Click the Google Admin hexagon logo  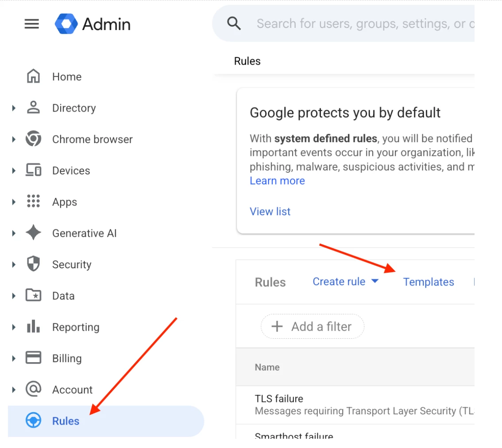(66, 24)
